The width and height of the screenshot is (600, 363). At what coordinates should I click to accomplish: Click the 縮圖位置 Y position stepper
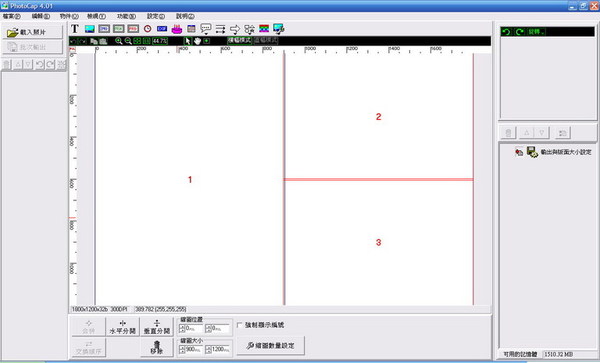(x=208, y=329)
